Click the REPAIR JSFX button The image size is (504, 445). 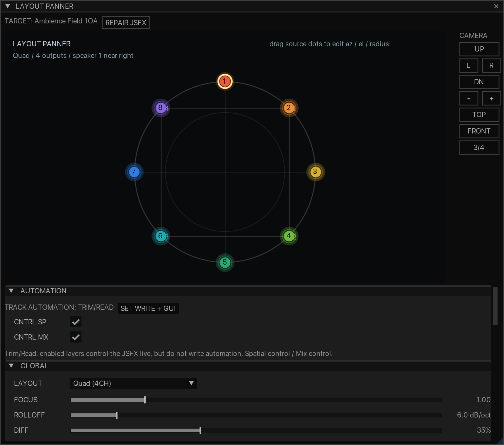(x=126, y=23)
